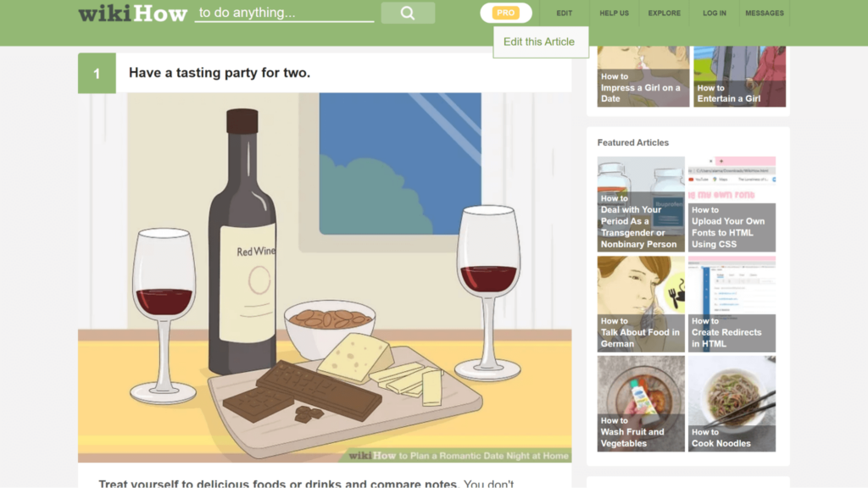868x488 pixels.
Task: Open the wikiHow logo homepage
Action: pos(133,14)
